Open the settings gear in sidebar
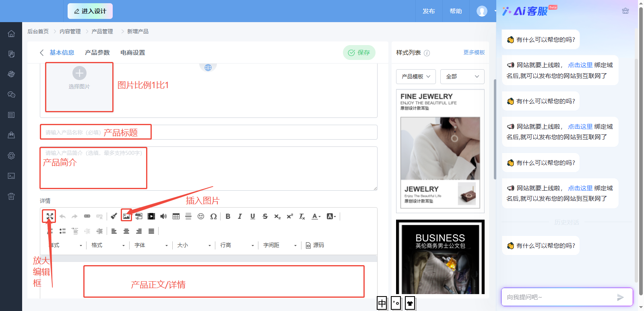The image size is (644, 311). point(11,156)
